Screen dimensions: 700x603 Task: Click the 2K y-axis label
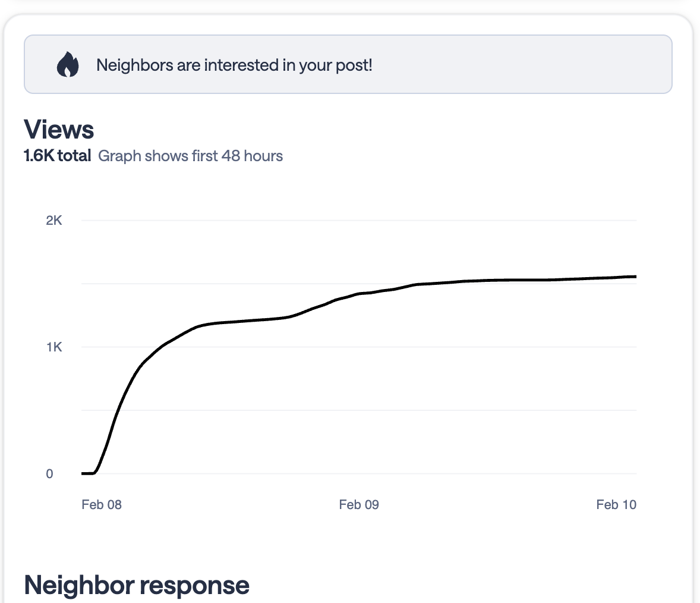[x=53, y=221]
